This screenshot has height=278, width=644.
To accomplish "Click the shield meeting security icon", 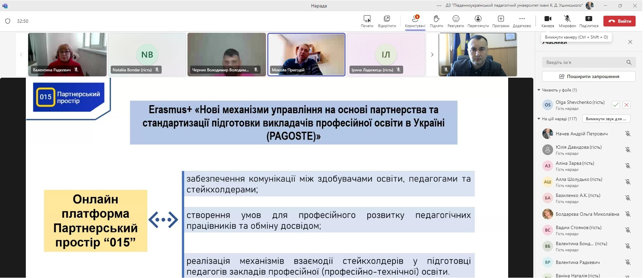I will pyautogui.click(x=8, y=21).
